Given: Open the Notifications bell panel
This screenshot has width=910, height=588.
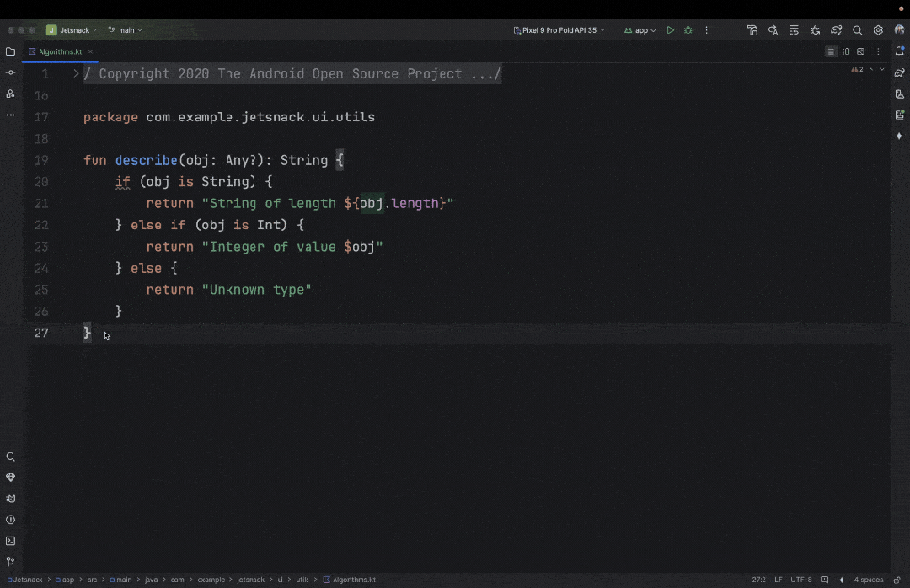Looking at the screenshot, I should (x=900, y=51).
